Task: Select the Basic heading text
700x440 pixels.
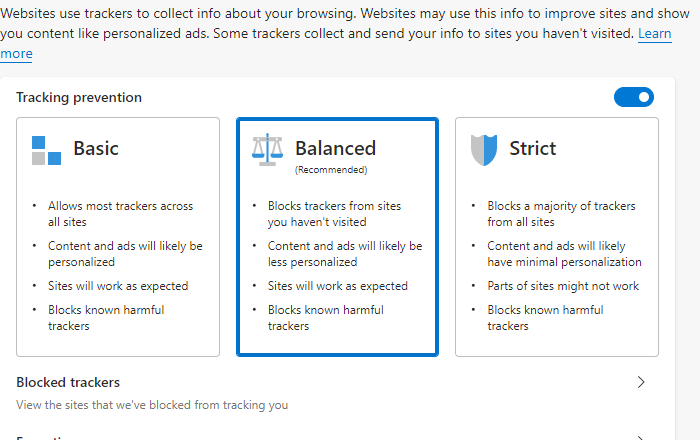Action: (96, 148)
